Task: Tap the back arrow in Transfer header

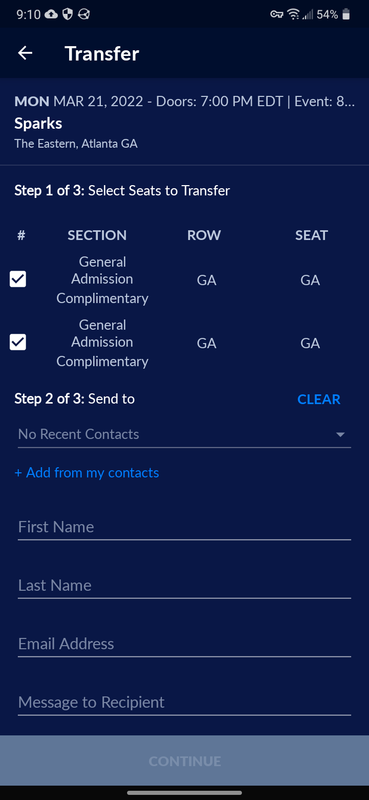Action: coord(25,53)
